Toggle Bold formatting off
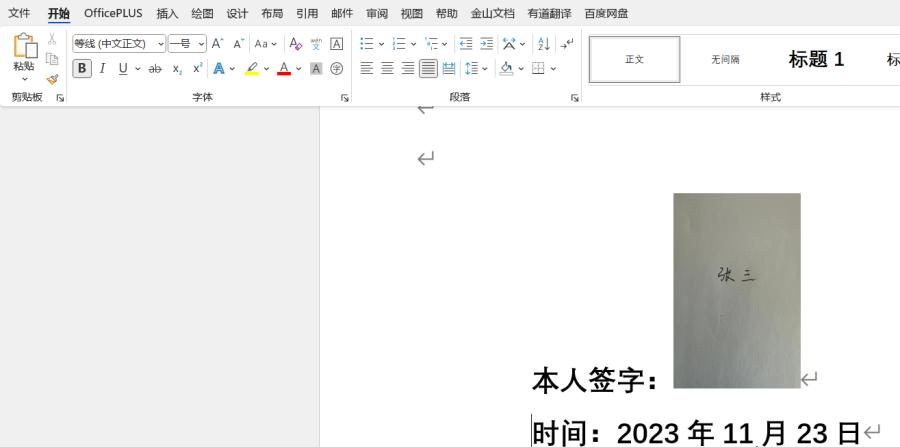 (x=82, y=69)
